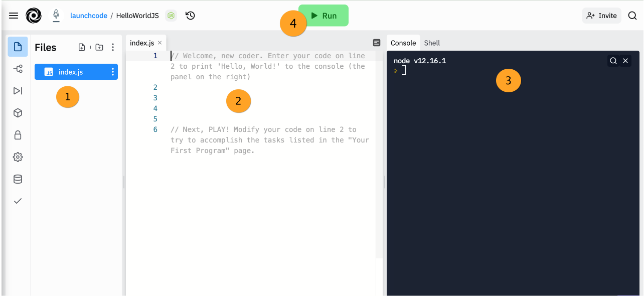This screenshot has width=644, height=296.
Task: Click the Invite button
Action: [x=601, y=16]
